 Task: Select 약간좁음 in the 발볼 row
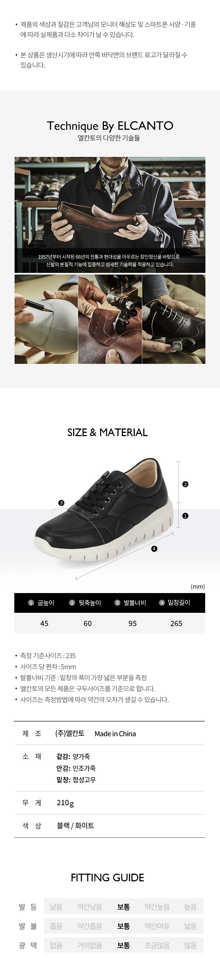pos(90,926)
